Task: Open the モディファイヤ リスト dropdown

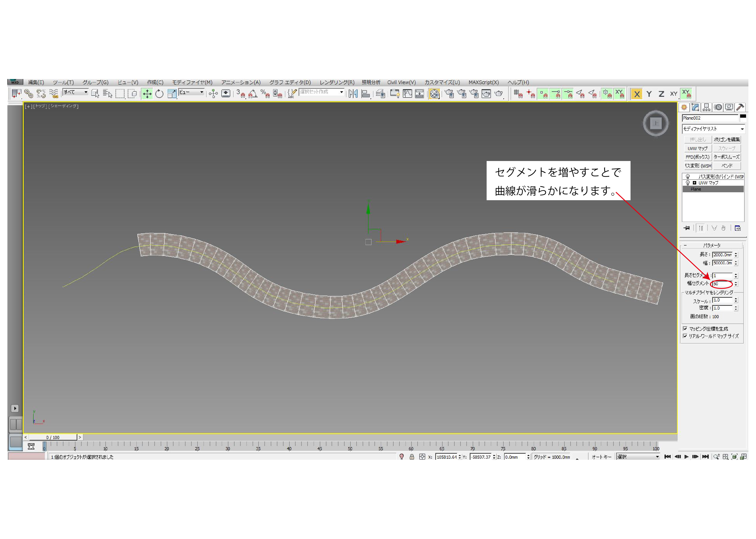Action: coord(713,129)
